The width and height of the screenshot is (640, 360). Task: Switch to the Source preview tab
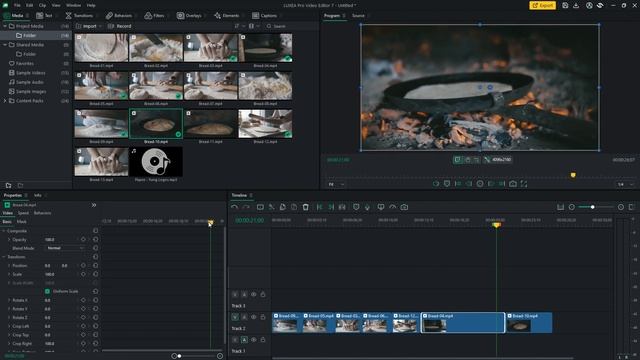(358, 16)
